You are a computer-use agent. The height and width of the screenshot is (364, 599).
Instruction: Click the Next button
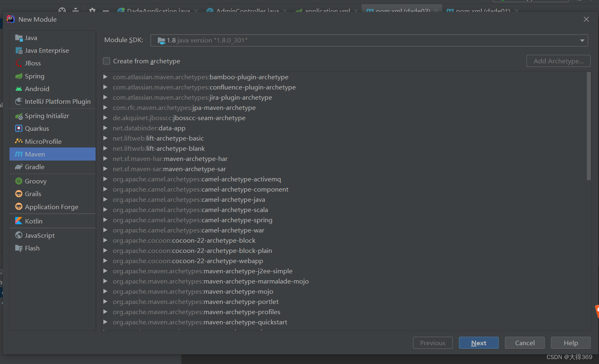[x=478, y=343]
